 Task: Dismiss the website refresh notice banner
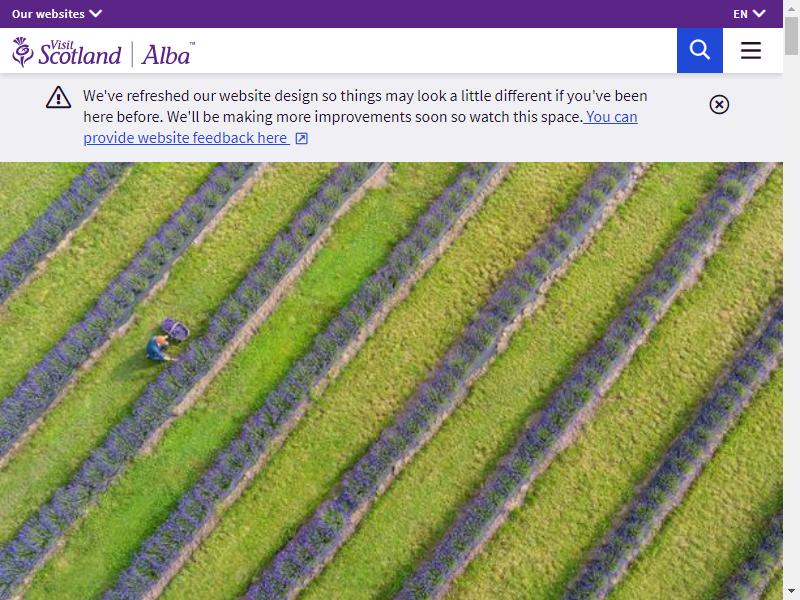coord(719,105)
